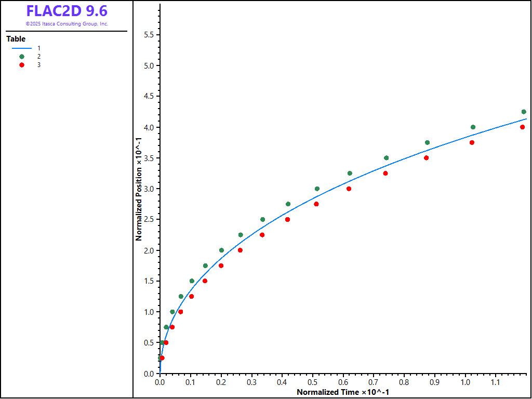Screen dimensions: 532x399
Task: Select legend label 3 next to the red dot
Action: pyautogui.click(x=39, y=65)
